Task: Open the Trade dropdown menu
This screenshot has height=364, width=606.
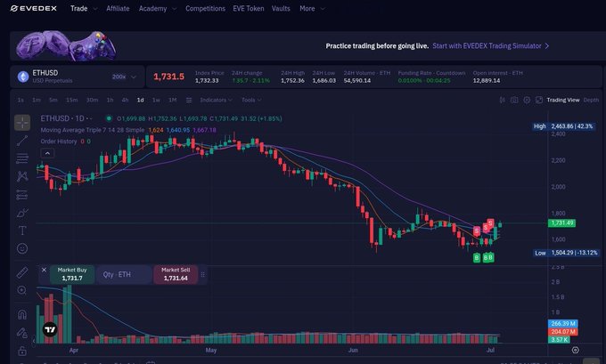Action: click(84, 9)
